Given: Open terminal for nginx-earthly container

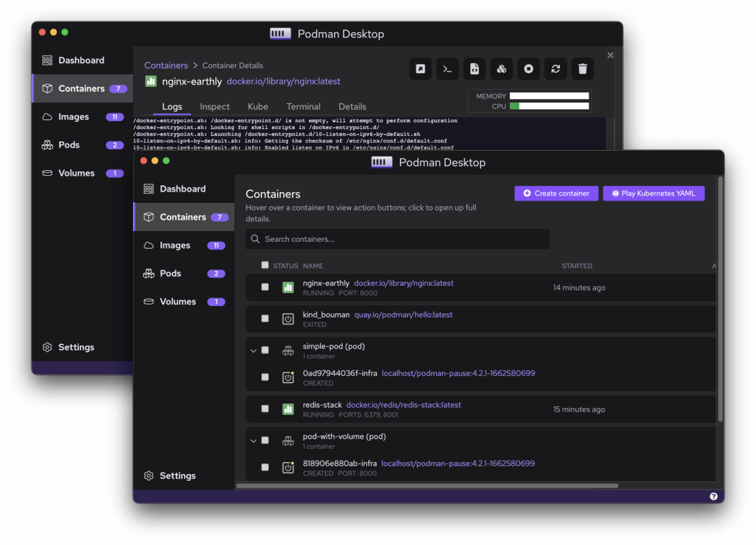Looking at the screenshot, I should 447,69.
